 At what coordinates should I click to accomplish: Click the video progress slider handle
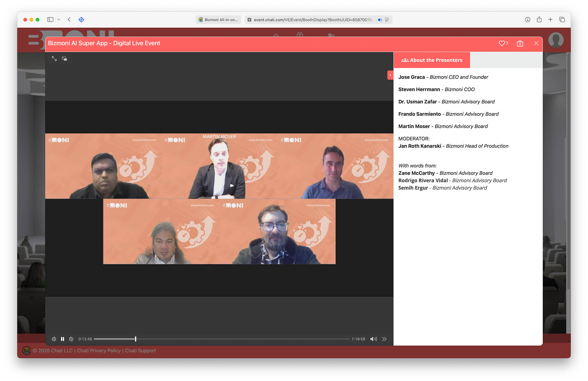tap(136, 339)
